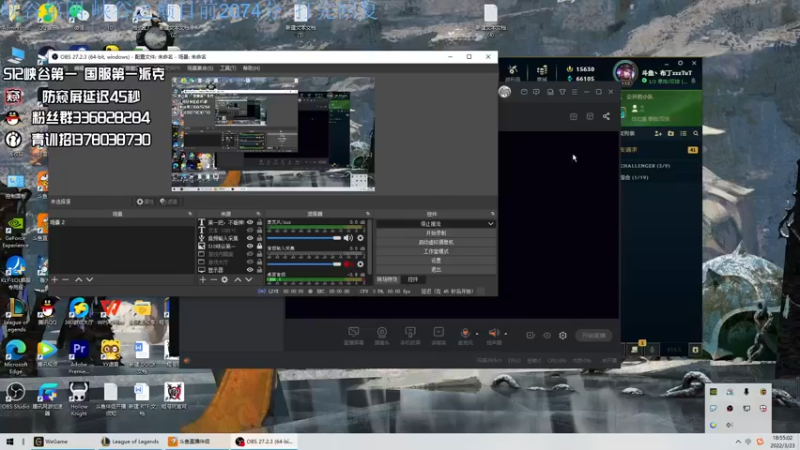Show hidden system tray icons chevron
The height and width of the screenshot is (450, 800).
[738, 441]
